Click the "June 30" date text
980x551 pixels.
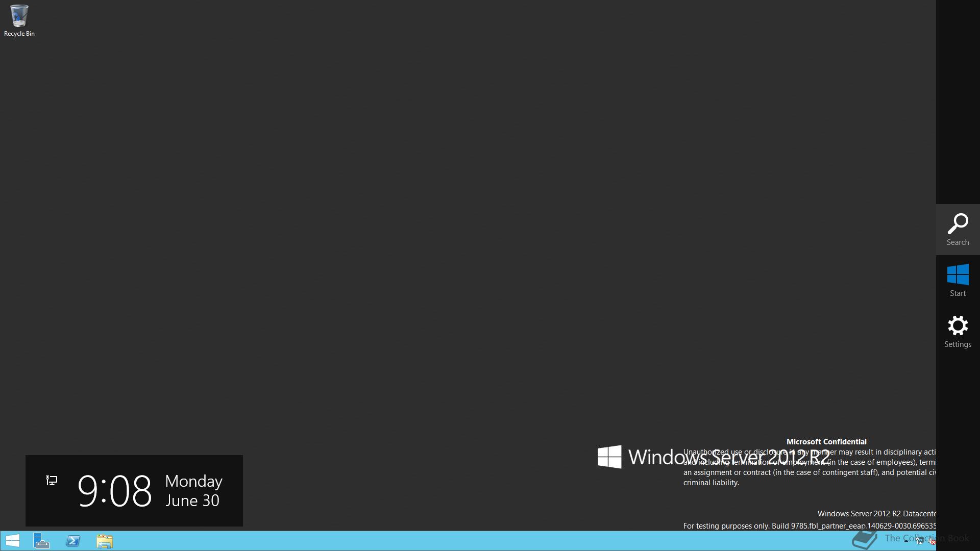(x=192, y=500)
